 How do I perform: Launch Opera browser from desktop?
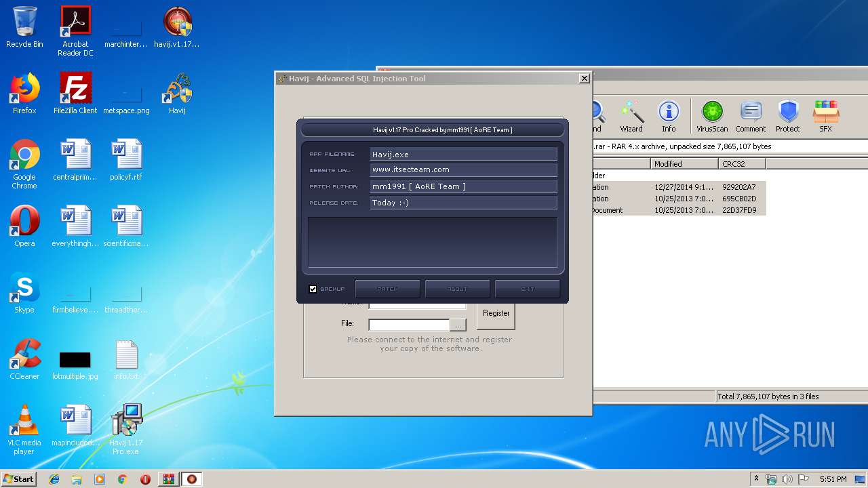[24, 226]
